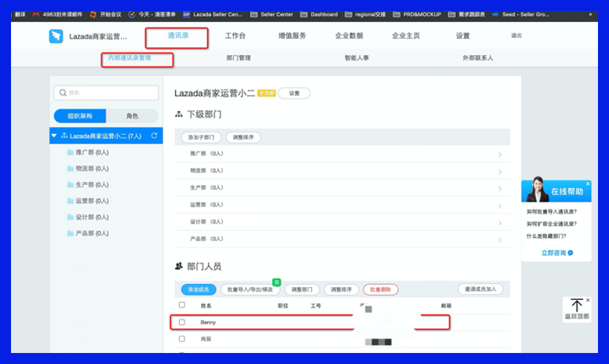Open the 增值服务 top navigation tab

tap(292, 36)
